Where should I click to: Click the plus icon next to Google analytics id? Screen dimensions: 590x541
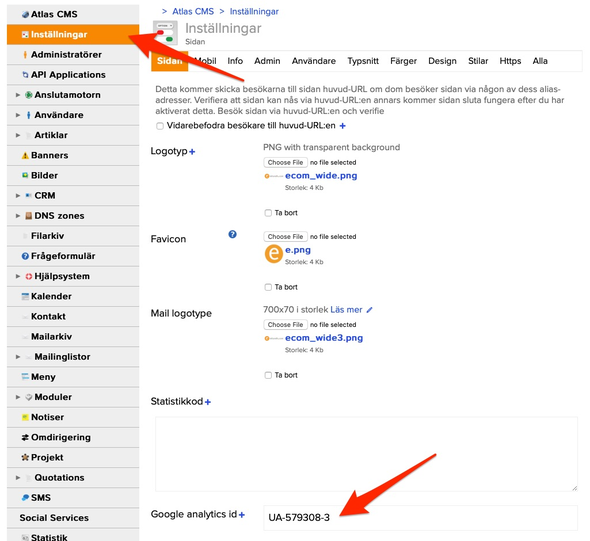pos(242,515)
